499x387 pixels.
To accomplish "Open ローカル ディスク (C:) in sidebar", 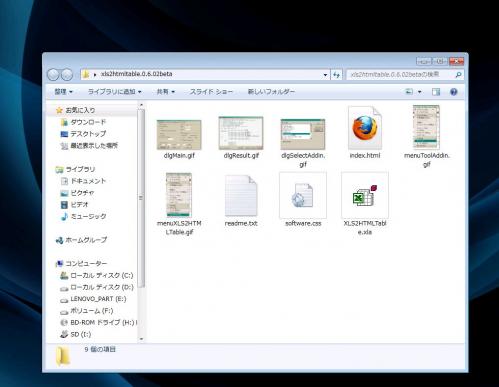I will (x=97, y=275).
